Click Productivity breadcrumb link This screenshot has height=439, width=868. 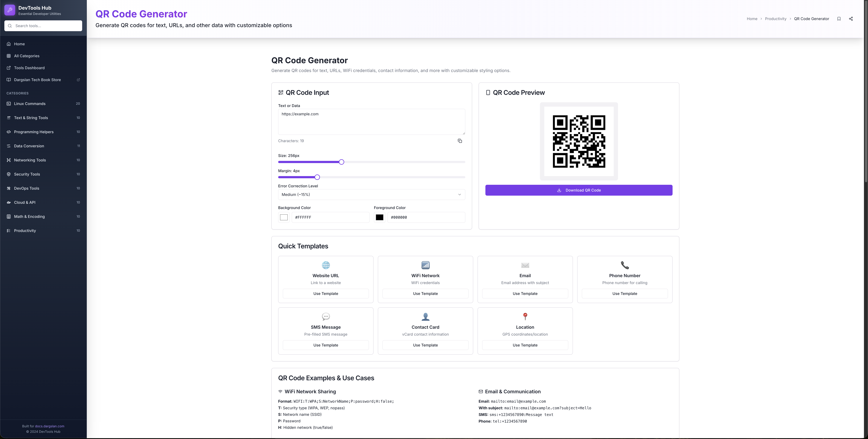(775, 19)
